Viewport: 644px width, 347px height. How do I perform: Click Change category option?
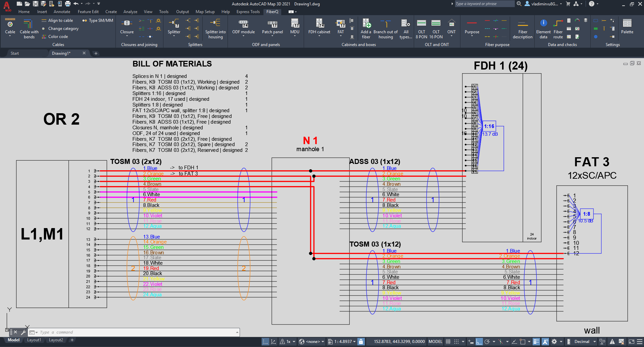click(x=60, y=29)
